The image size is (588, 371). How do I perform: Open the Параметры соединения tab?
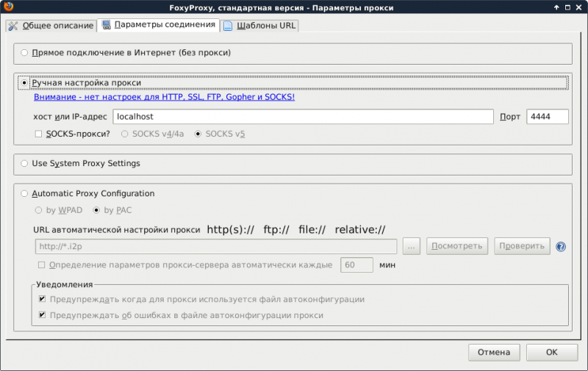(x=159, y=25)
